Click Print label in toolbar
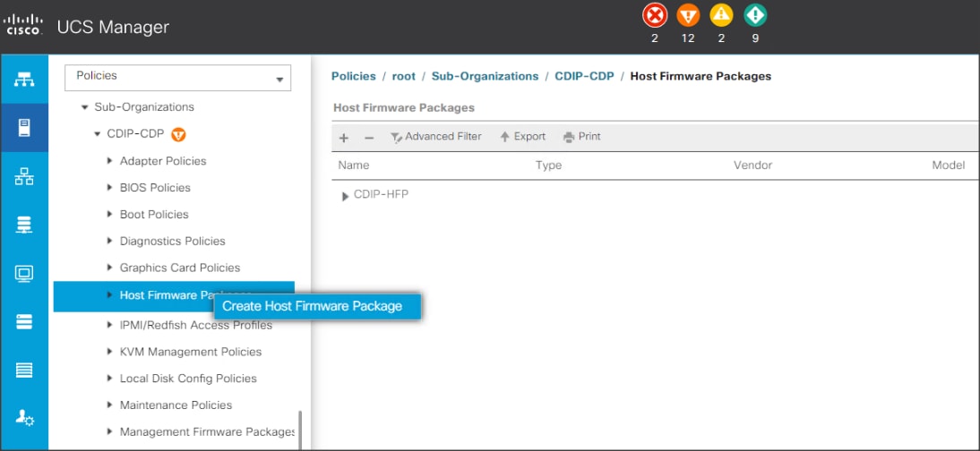Image resolution: width=980 pixels, height=451 pixels. pos(589,136)
